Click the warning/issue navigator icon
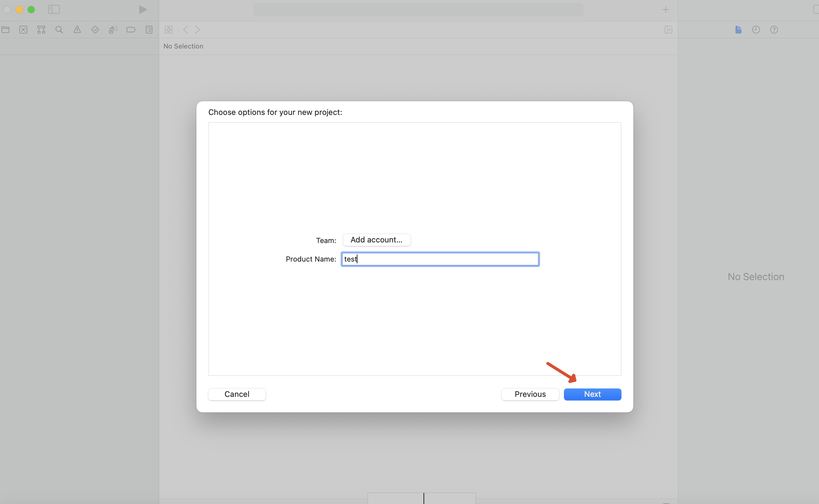 coord(77,29)
